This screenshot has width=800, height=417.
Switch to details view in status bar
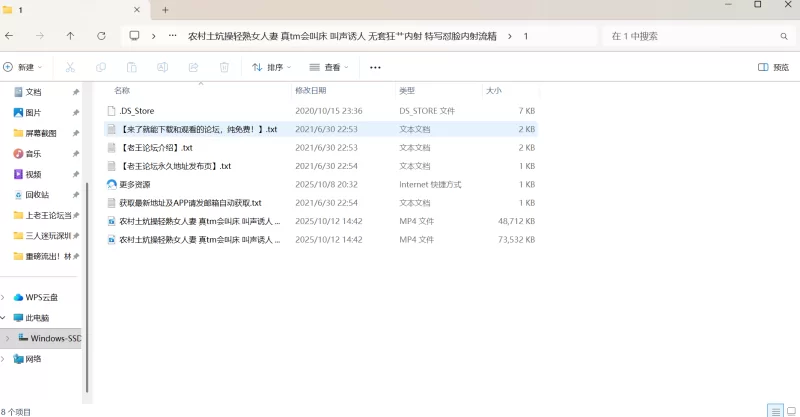coord(774,410)
